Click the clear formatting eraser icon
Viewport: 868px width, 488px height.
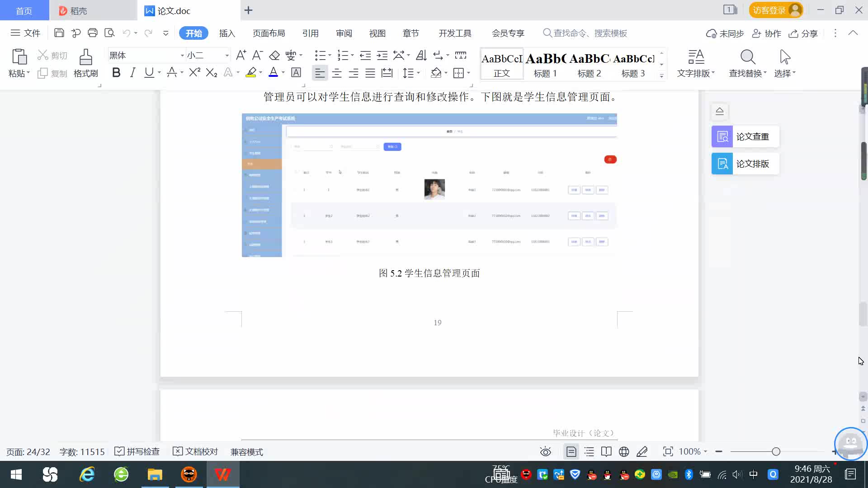274,55
